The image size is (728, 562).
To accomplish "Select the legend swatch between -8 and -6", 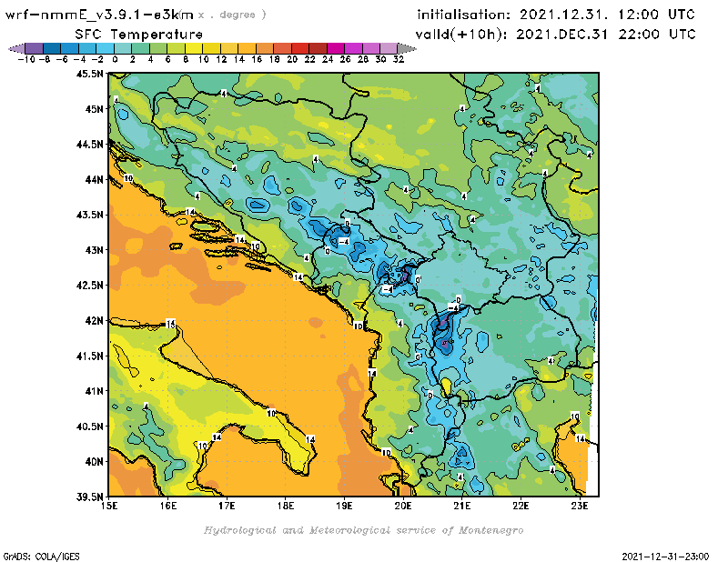I will (x=52, y=48).
